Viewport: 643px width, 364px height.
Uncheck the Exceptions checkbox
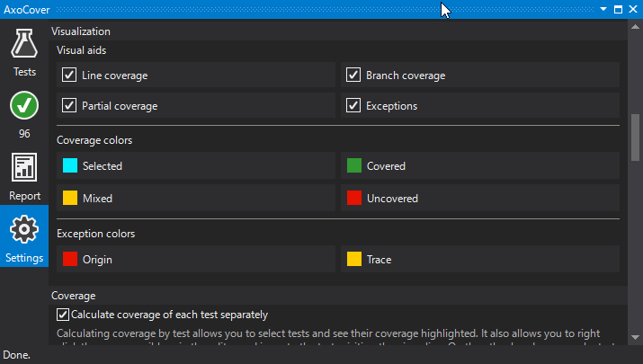(x=353, y=105)
